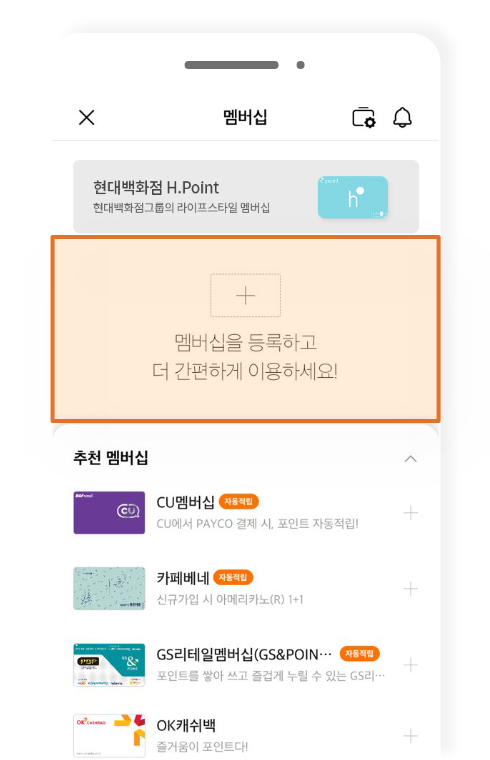Open the 현대백화점 H.Point banner

click(x=246, y=197)
